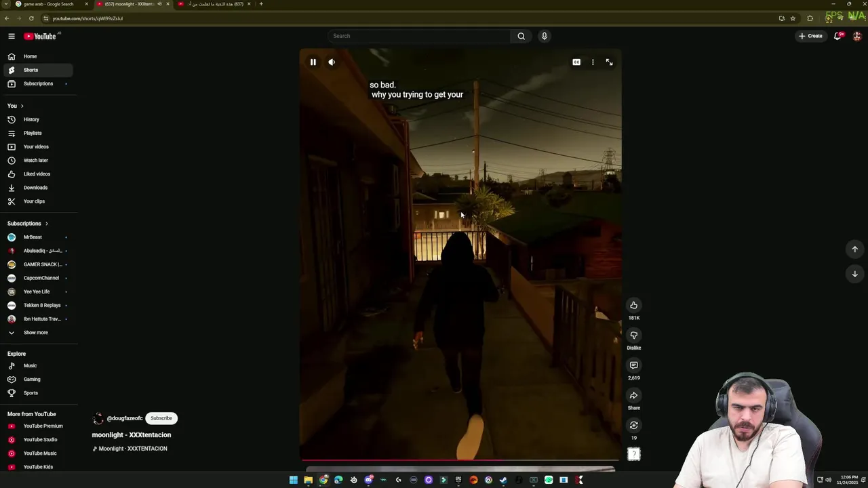Seek on the red progress bar
This screenshot has width=868, height=488.
click(460, 460)
